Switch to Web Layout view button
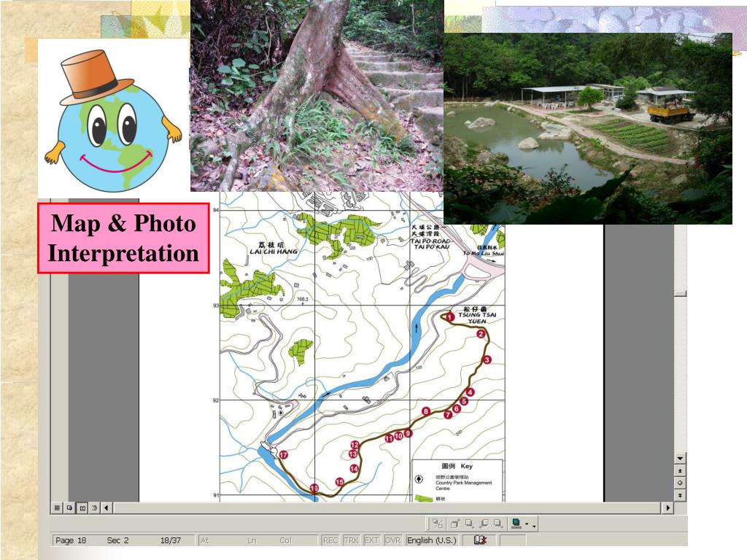Image resolution: width=747 pixels, height=560 pixels. [69, 508]
